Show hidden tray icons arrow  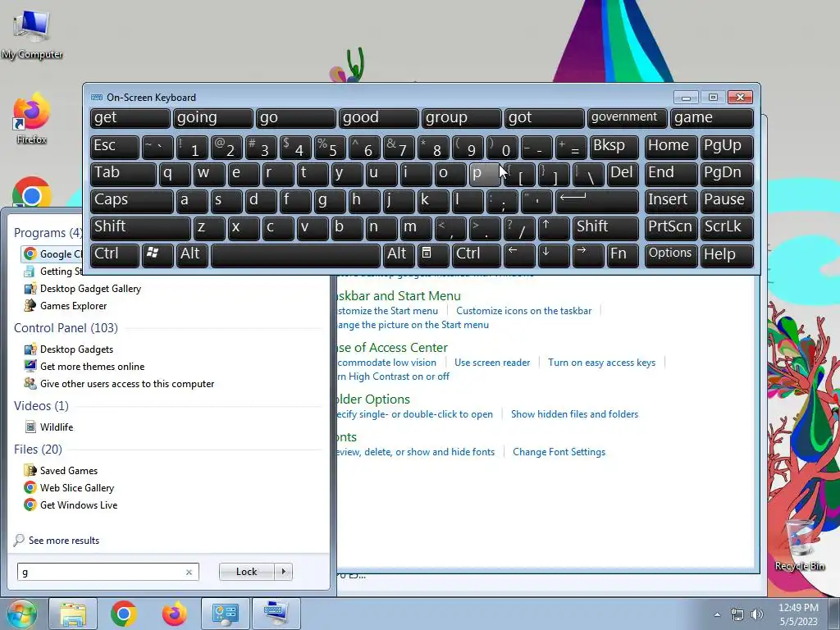point(717,614)
